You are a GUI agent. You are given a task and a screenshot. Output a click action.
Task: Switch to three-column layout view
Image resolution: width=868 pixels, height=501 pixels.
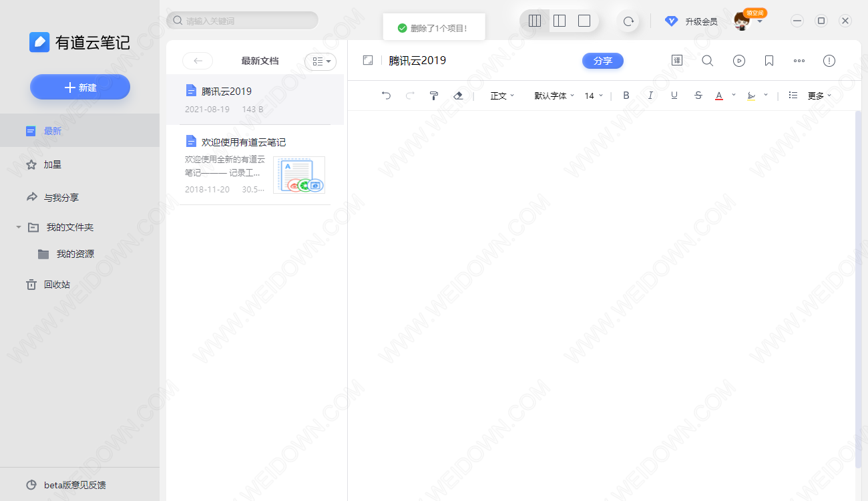pos(534,21)
